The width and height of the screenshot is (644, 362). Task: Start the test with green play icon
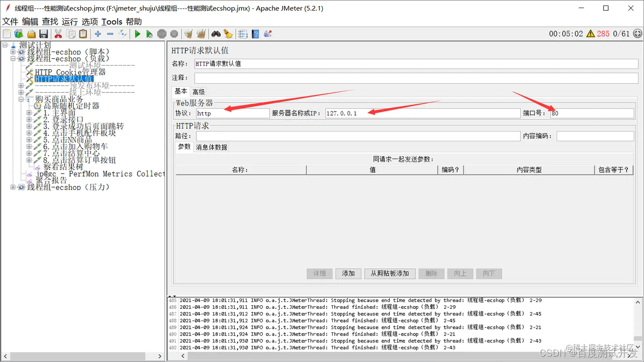[137, 34]
